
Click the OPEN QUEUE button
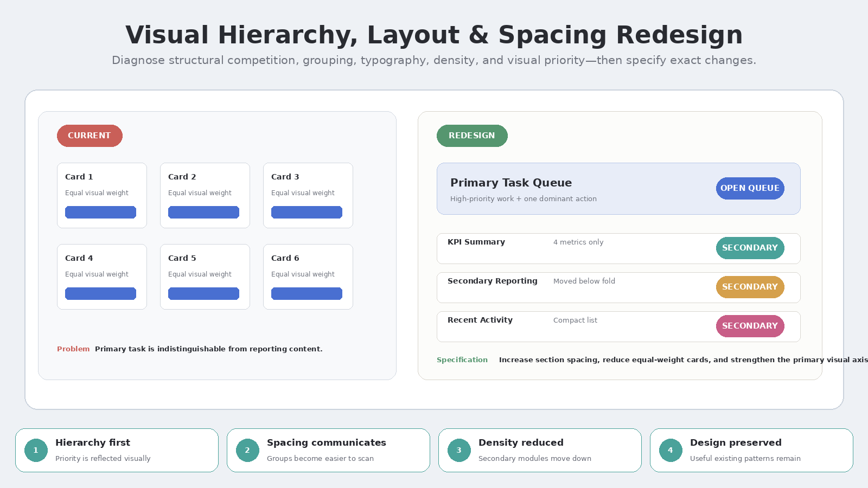pos(750,188)
